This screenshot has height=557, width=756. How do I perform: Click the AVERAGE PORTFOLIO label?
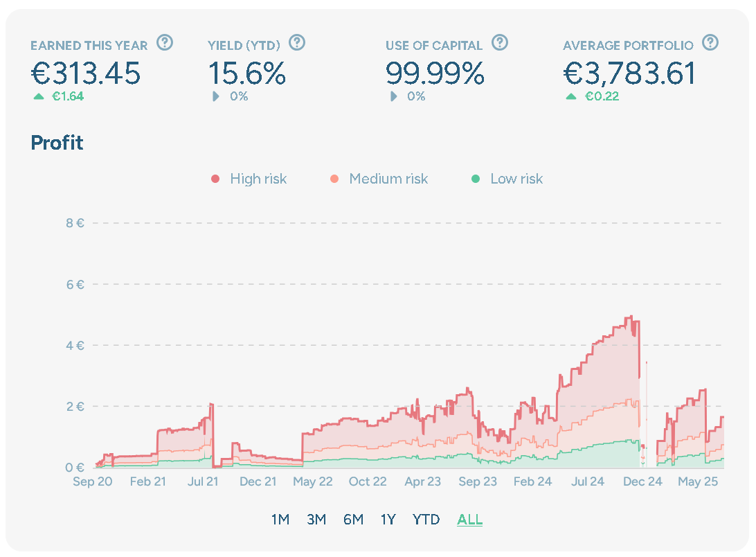coord(628,45)
